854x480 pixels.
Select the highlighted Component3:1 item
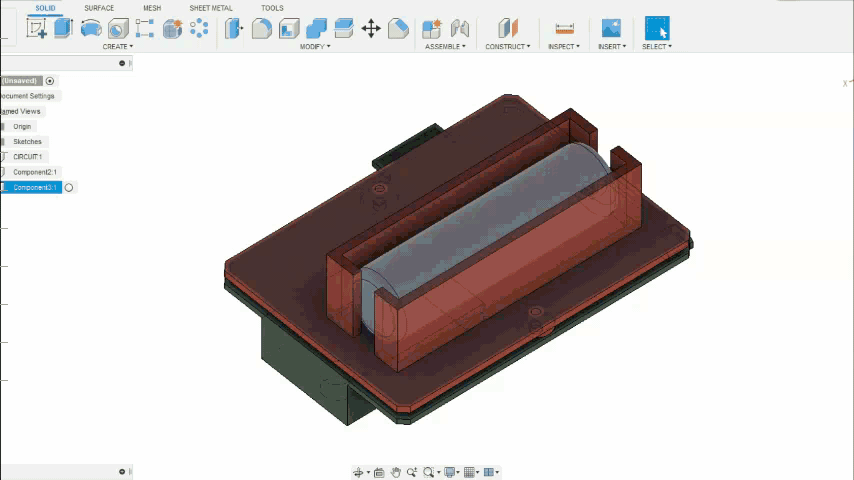pyautogui.click(x=35, y=187)
